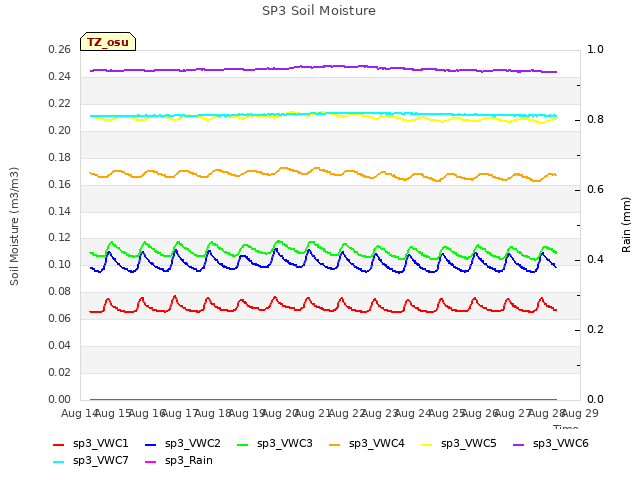Click the 0.16 left axis value

pyautogui.click(x=60, y=184)
